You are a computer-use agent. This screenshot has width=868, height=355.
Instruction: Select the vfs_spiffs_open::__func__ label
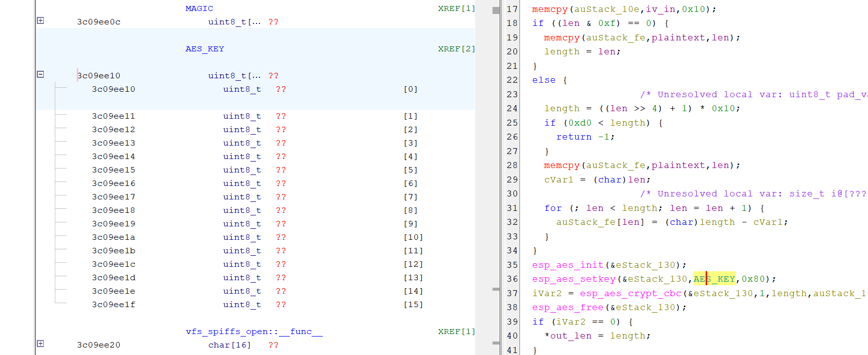pos(254,332)
